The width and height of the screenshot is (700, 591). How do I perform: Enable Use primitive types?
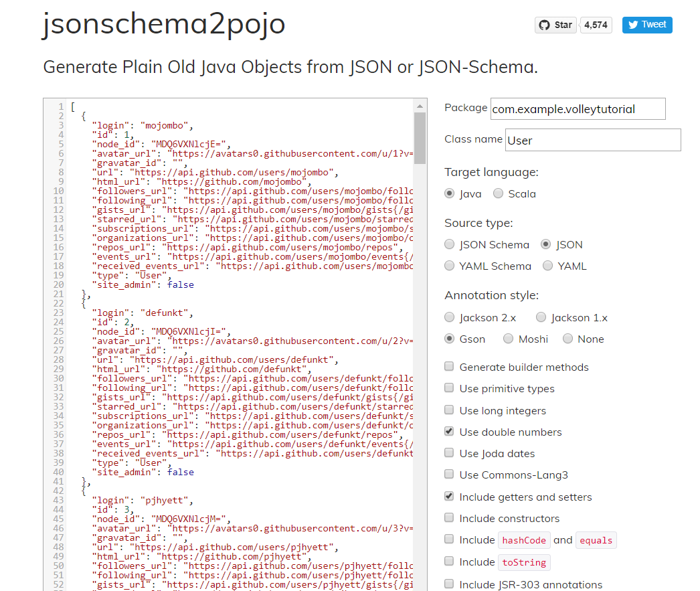(449, 388)
